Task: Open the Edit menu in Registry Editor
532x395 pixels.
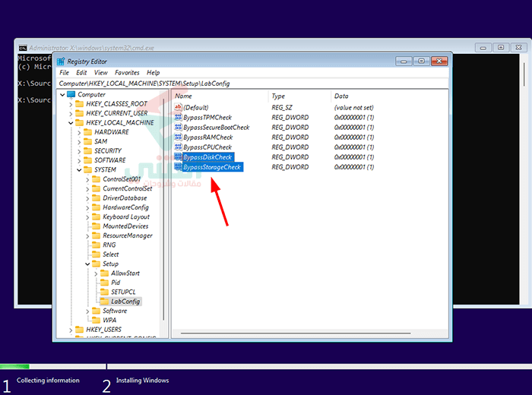Action: tap(81, 73)
